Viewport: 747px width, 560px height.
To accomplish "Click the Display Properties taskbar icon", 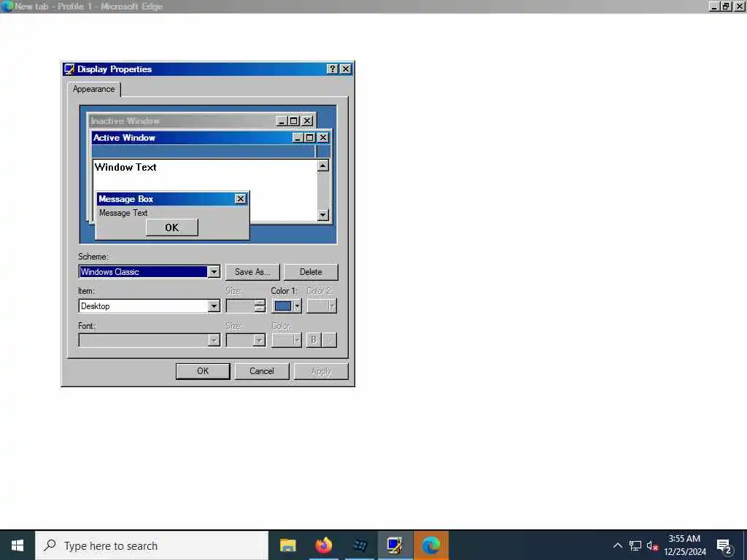I will 395,545.
